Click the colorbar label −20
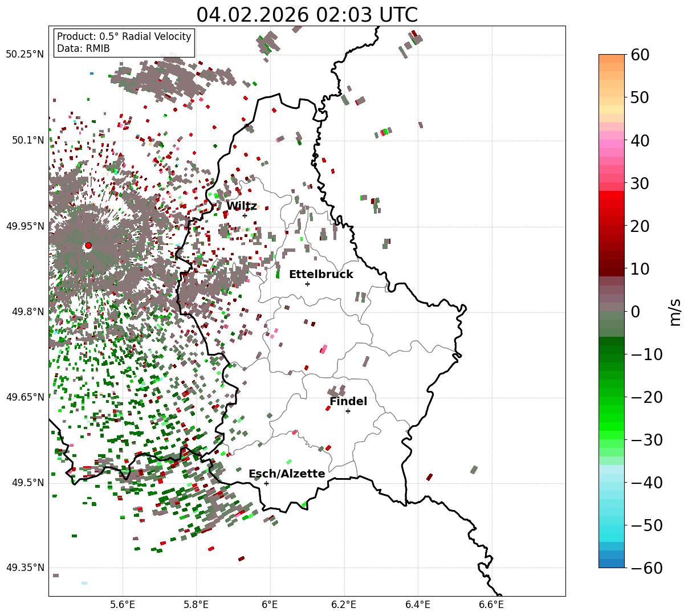Viewport: 688px width, 616px height. (646, 397)
